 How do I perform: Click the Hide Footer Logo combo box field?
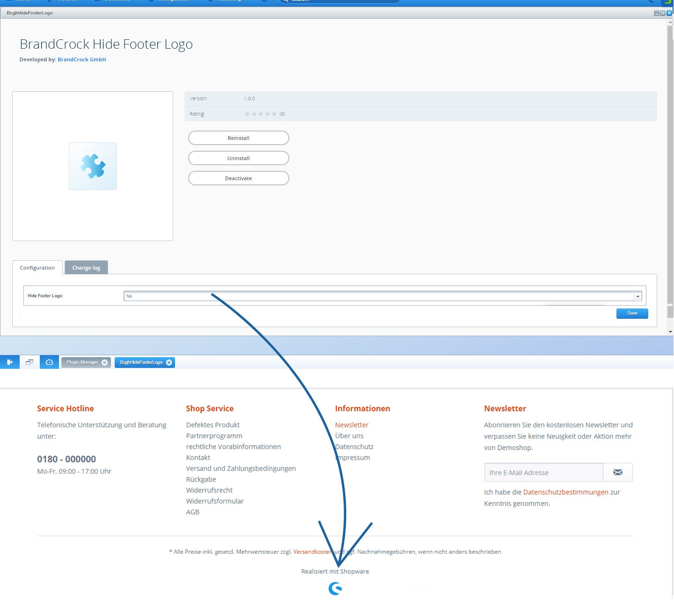pos(382,296)
